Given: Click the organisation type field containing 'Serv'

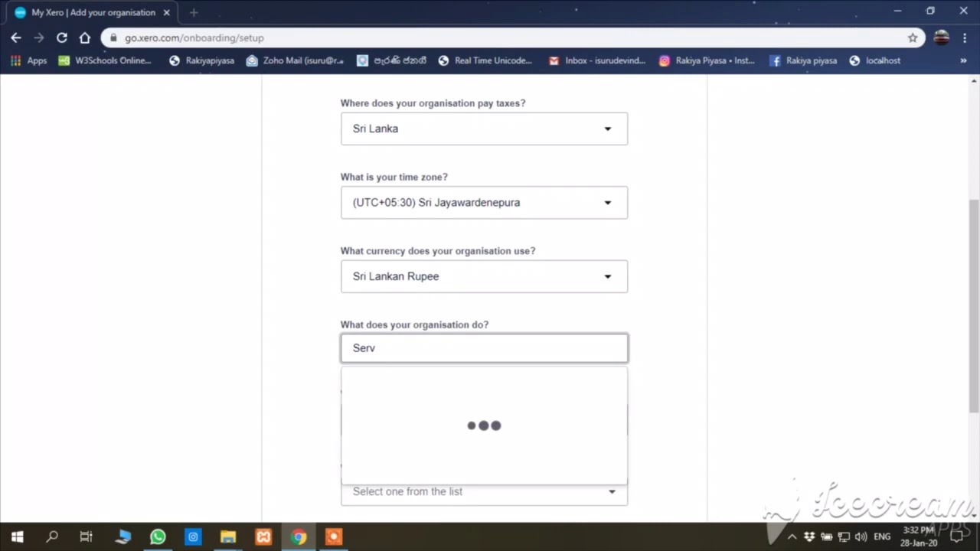Looking at the screenshot, I should [x=484, y=348].
